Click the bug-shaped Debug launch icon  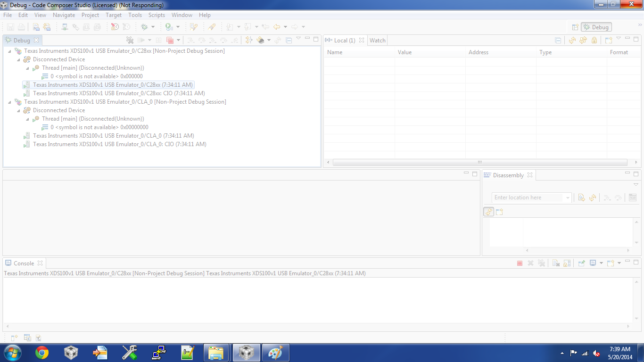click(x=144, y=27)
